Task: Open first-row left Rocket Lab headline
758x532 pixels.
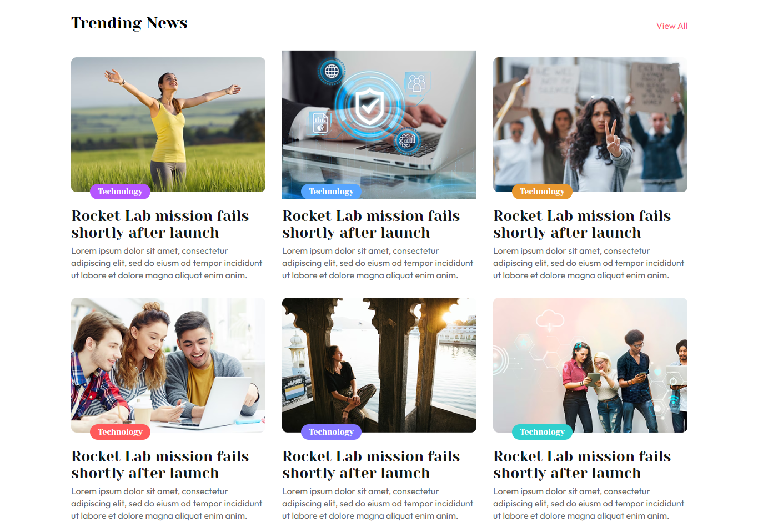Action: point(160,224)
